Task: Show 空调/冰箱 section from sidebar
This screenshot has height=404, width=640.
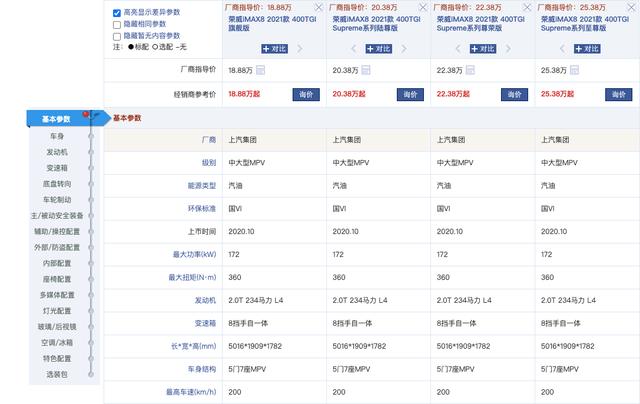Action: pyautogui.click(x=57, y=343)
